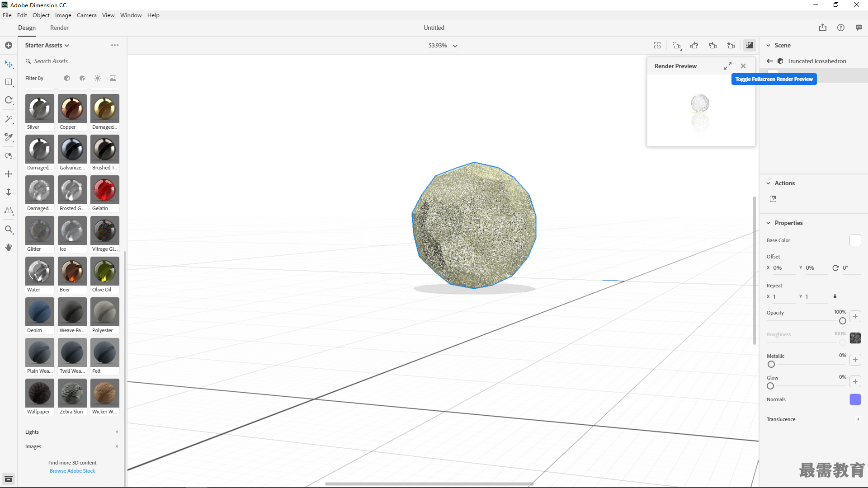Select the Zoom tool in left toolbar
Screen dimensions: 868x488
[9, 230]
